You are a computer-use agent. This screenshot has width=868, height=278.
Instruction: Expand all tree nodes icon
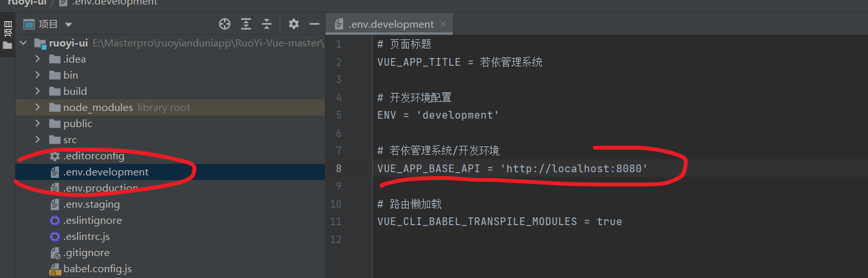tap(246, 24)
